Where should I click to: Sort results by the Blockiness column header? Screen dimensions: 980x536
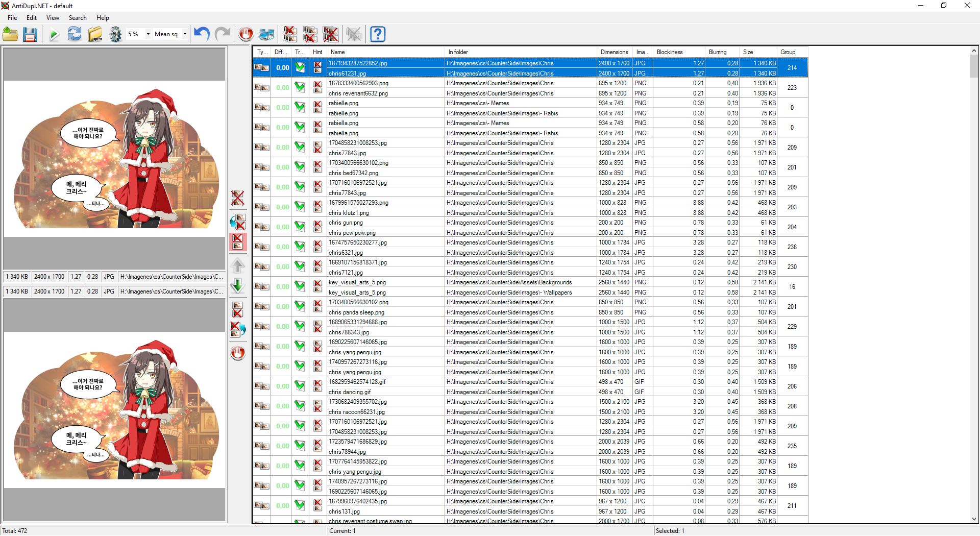669,52
